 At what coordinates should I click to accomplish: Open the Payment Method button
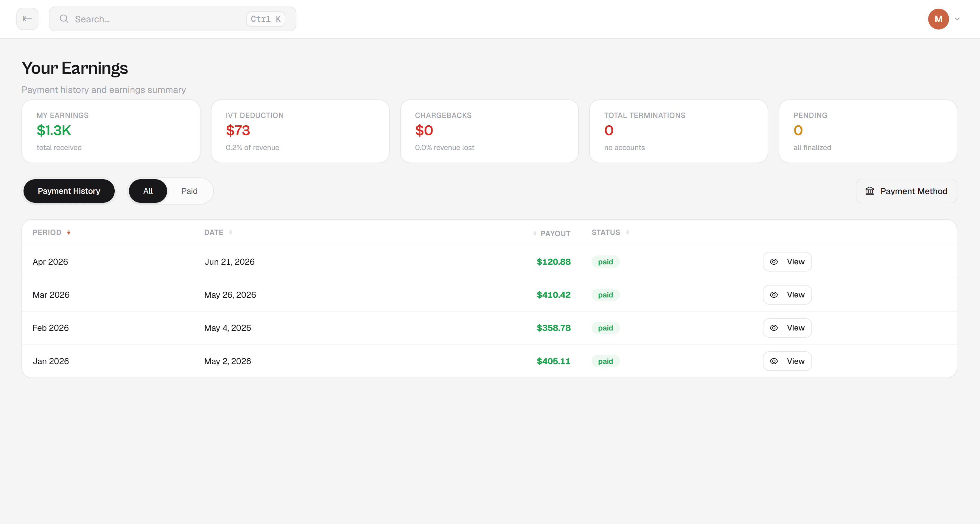click(906, 191)
